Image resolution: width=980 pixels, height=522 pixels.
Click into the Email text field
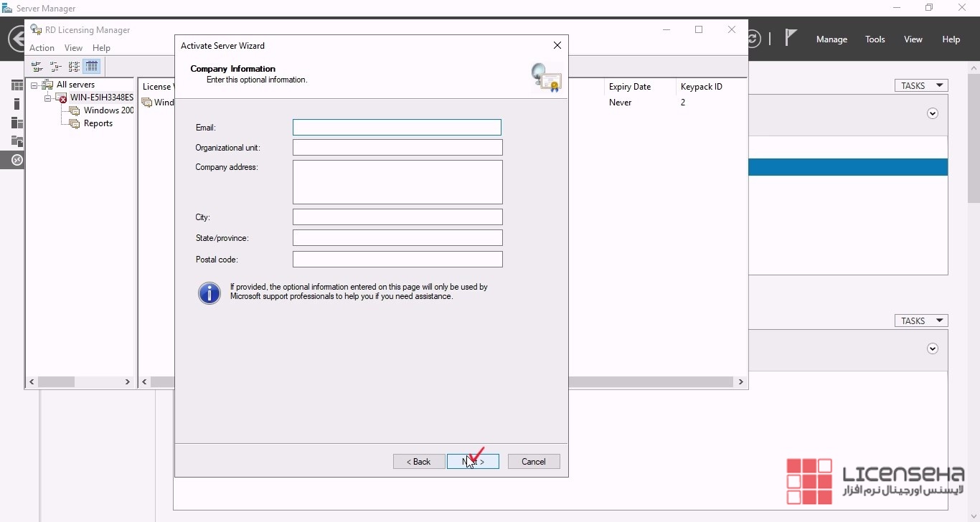397,128
